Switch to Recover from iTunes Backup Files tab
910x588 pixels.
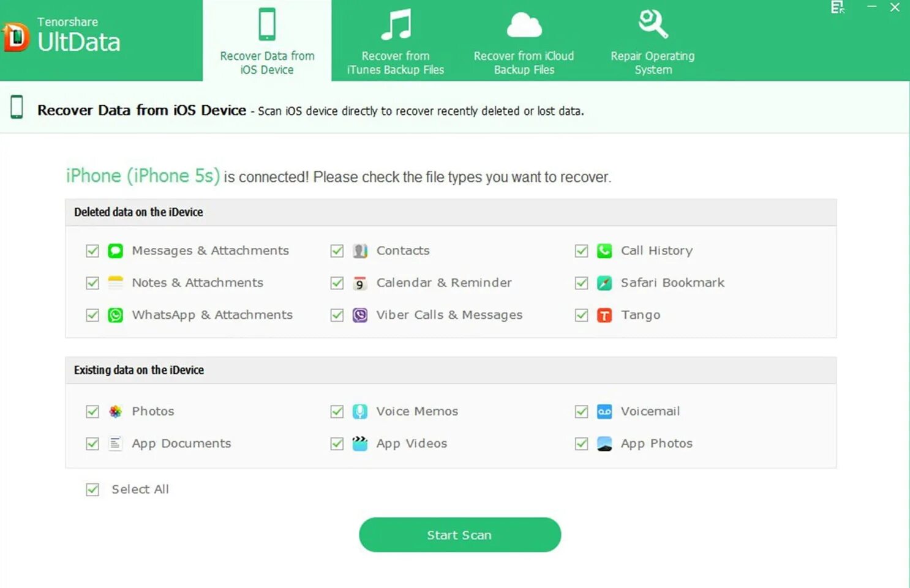(x=396, y=41)
